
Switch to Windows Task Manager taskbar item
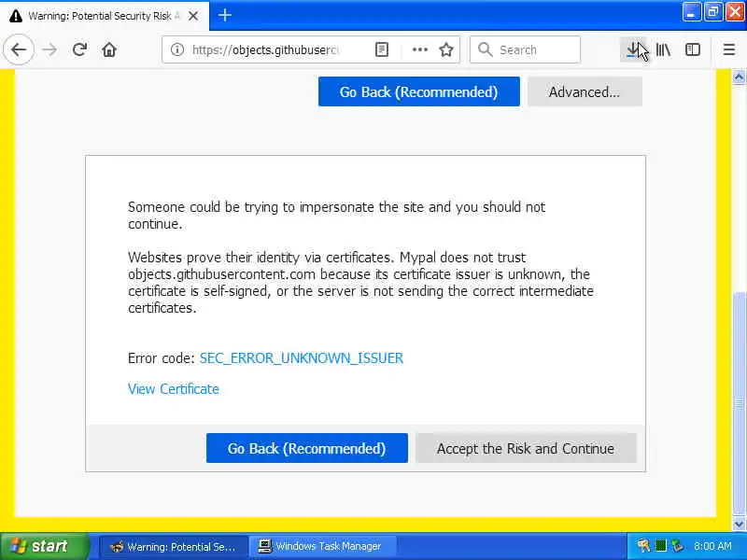pos(322,546)
